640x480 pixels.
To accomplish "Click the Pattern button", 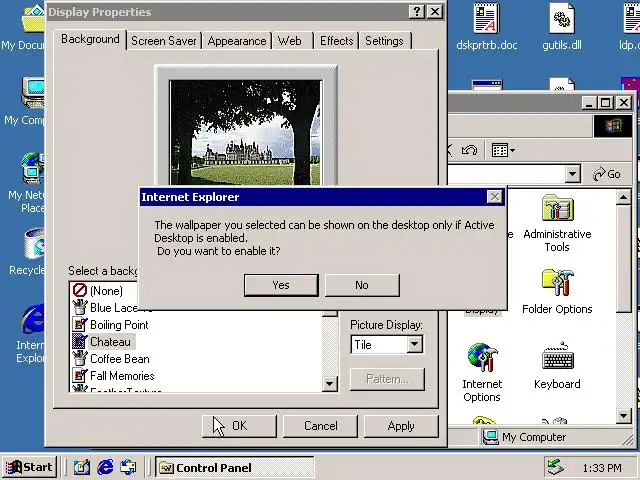I will pyautogui.click(x=387, y=379).
